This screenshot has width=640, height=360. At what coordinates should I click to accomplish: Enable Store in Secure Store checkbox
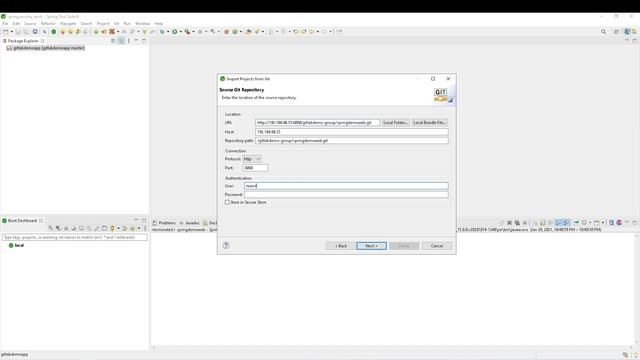(227, 202)
